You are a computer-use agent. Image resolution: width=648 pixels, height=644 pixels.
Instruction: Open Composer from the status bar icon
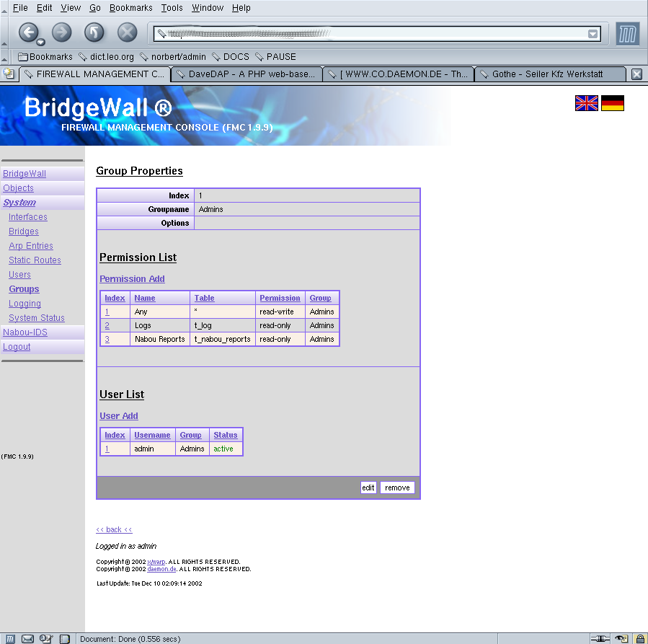coord(46,639)
